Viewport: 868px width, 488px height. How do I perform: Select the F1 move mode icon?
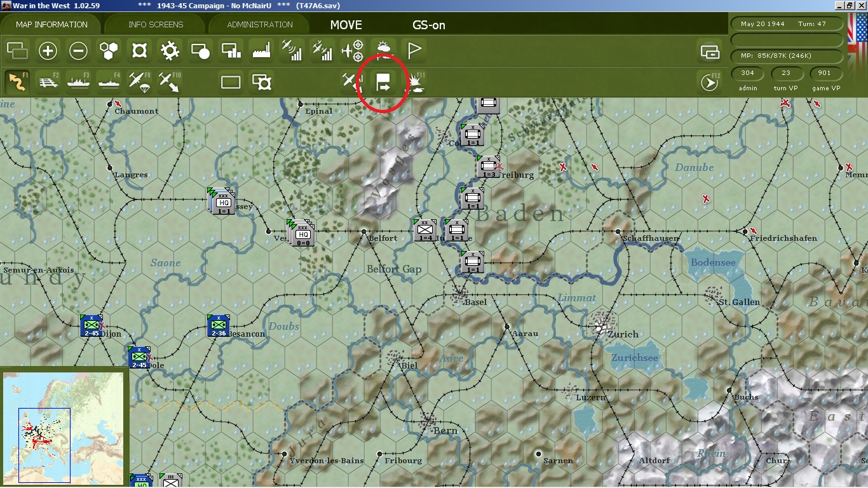(17, 82)
